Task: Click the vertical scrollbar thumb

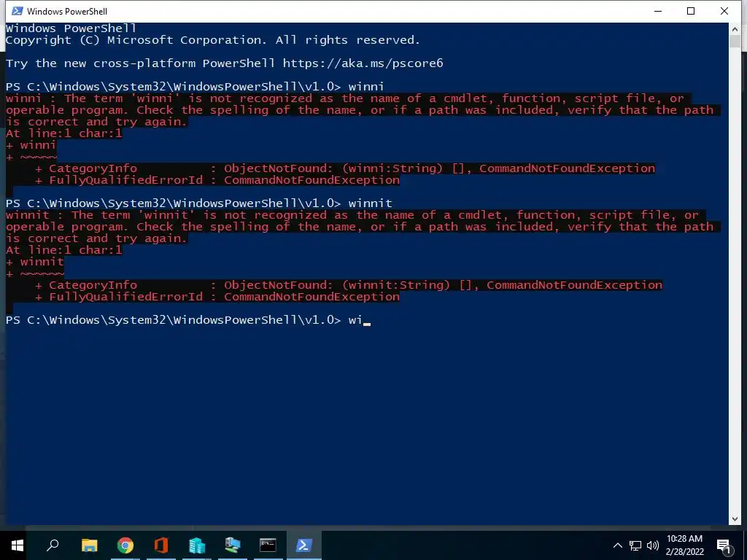Action: point(735,41)
